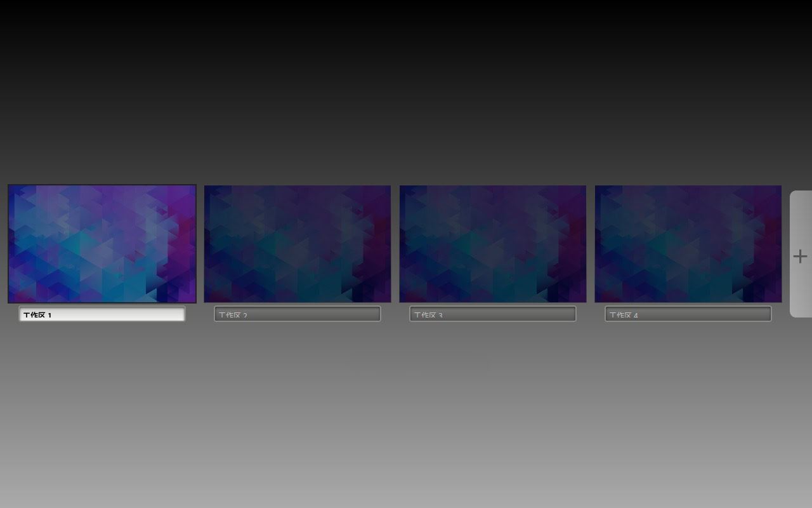Focus the 工作区 3 name box
The height and width of the screenshot is (508, 812).
(x=493, y=314)
